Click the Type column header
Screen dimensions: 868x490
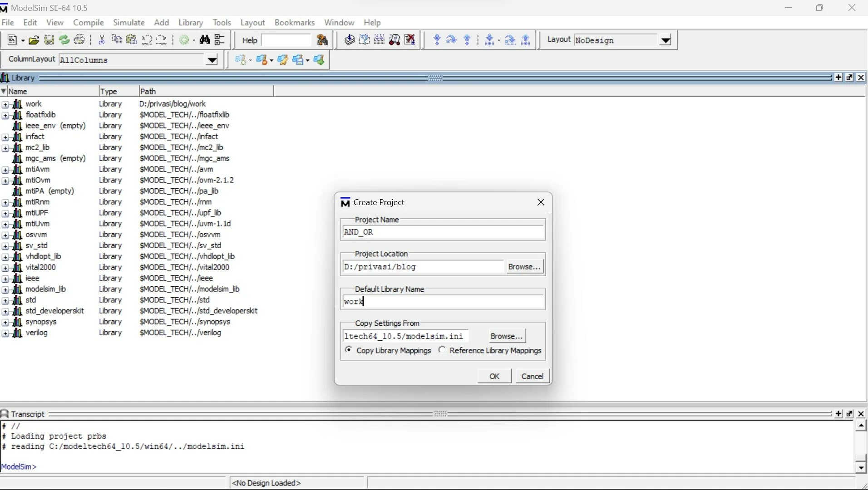click(119, 91)
